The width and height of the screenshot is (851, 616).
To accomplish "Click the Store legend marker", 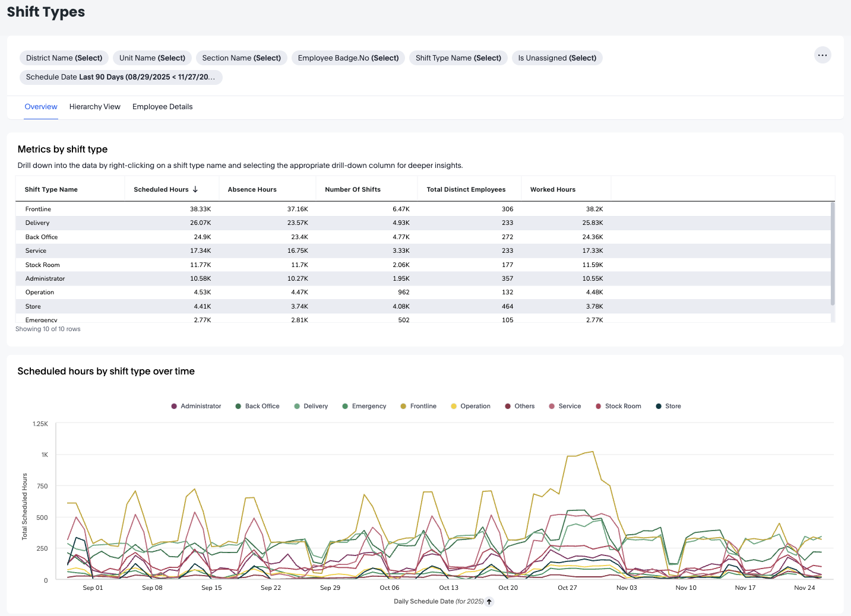I will [x=659, y=407].
